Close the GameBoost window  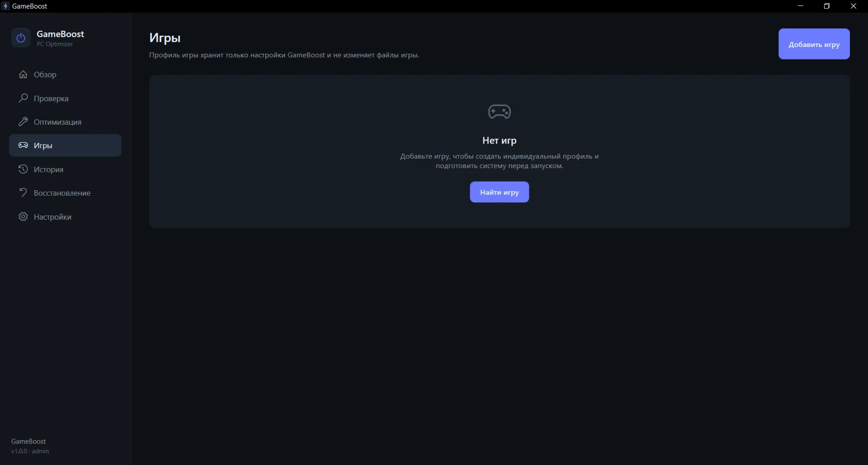854,6
